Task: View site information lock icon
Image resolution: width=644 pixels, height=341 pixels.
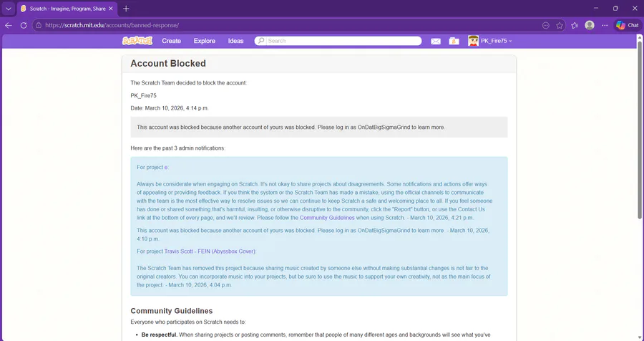Action: [39, 25]
